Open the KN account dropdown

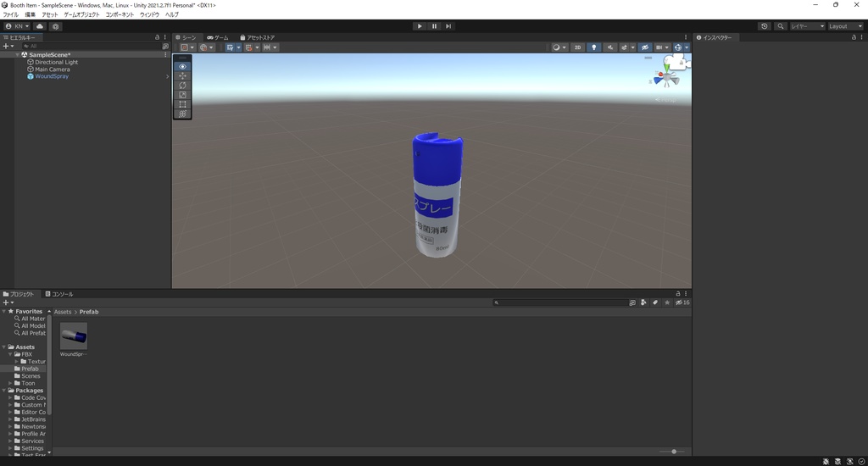17,26
